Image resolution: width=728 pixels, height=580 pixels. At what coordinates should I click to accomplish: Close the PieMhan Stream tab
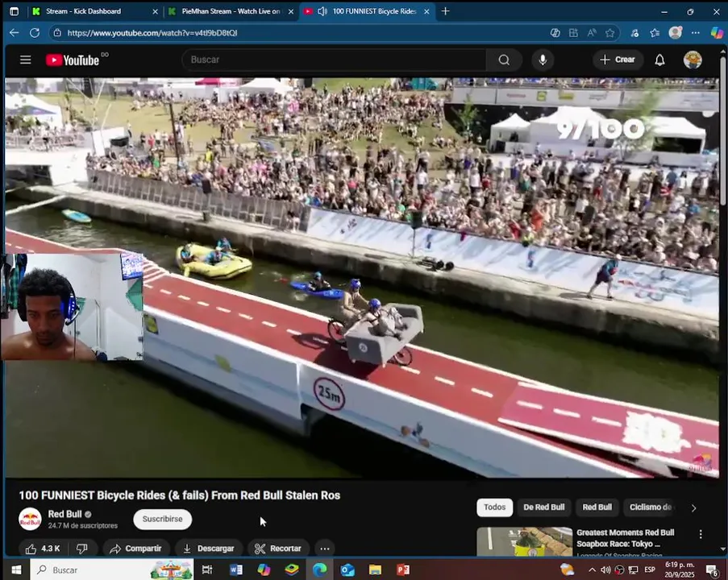(x=291, y=11)
